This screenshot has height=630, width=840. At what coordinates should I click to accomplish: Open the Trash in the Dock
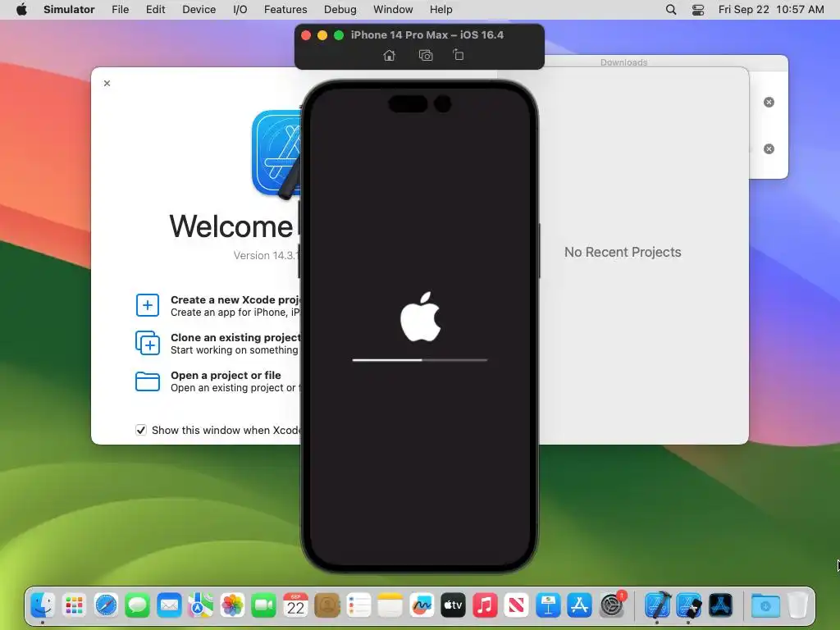click(797, 605)
